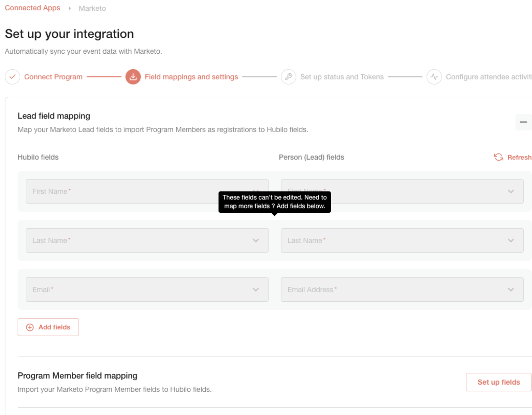Click the Refresh link text
Viewport: 532px width, 415px height.
519,157
